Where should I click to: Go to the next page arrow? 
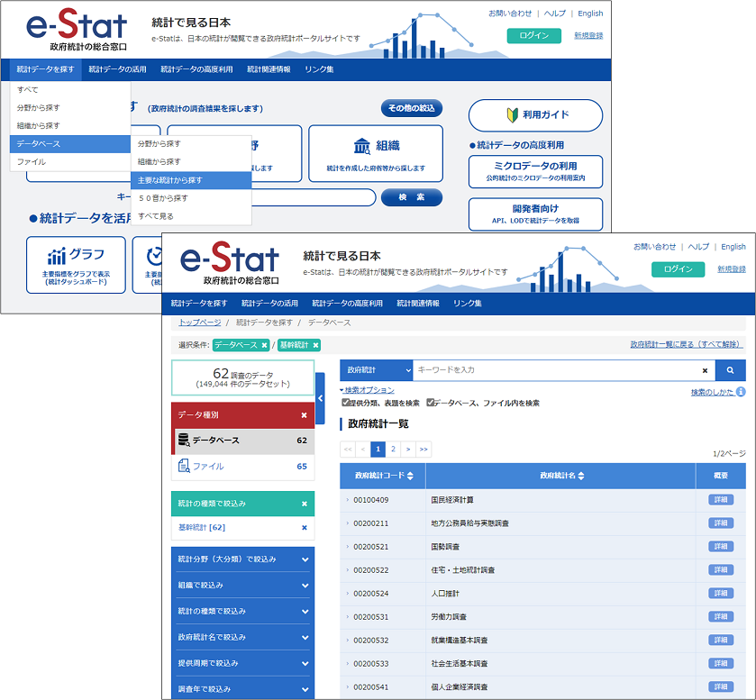point(408,450)
